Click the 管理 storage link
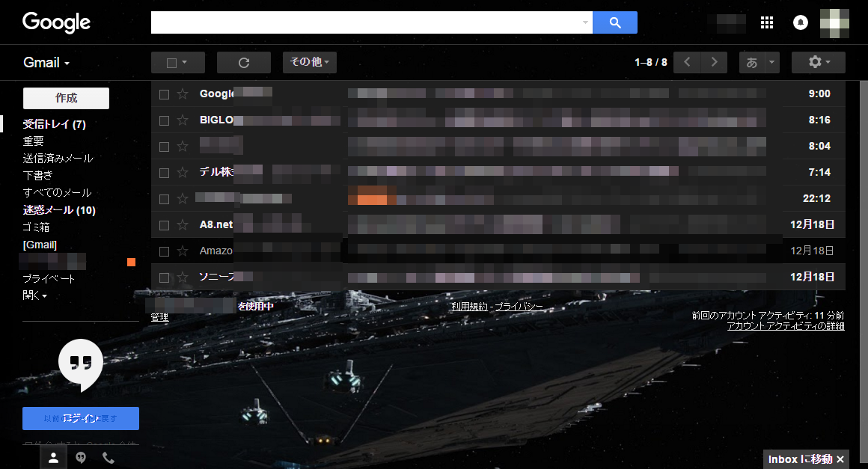Screen dimensions: 868x469 (159, 317)
